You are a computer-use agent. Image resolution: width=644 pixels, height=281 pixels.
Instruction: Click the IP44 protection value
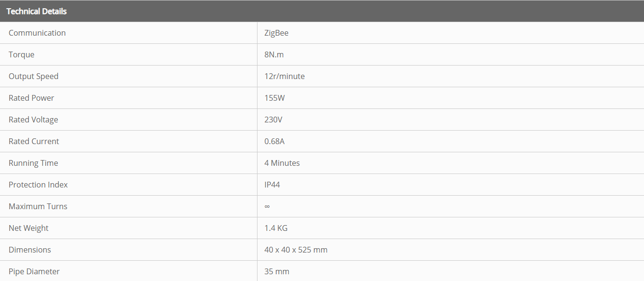click(272, 185)
